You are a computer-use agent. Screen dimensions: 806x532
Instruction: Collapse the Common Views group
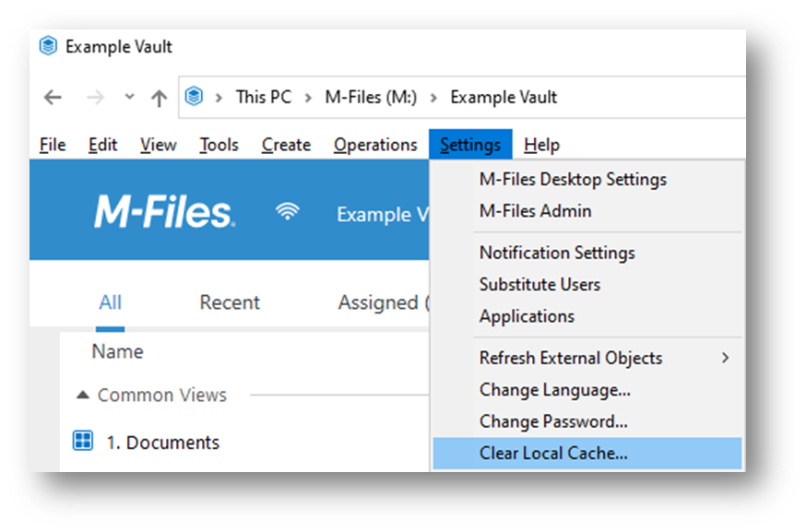[x=83, y=395]
